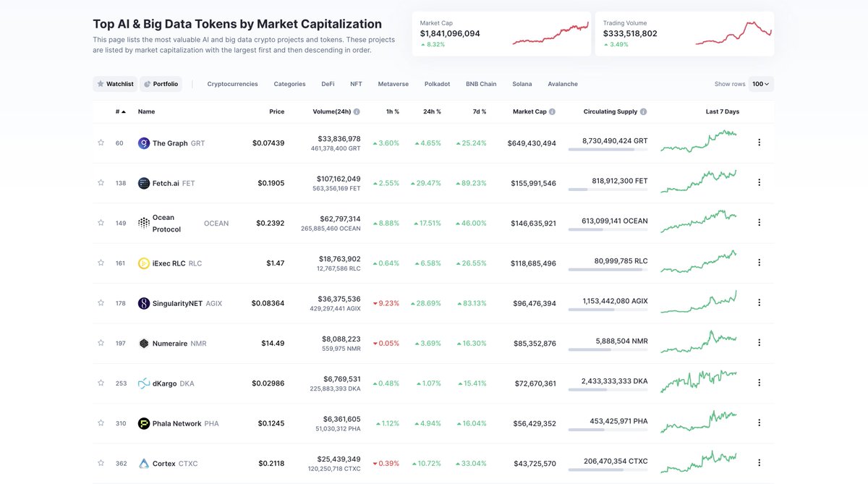Star iExec RLC for the watchlist

(x=101, y=263)
